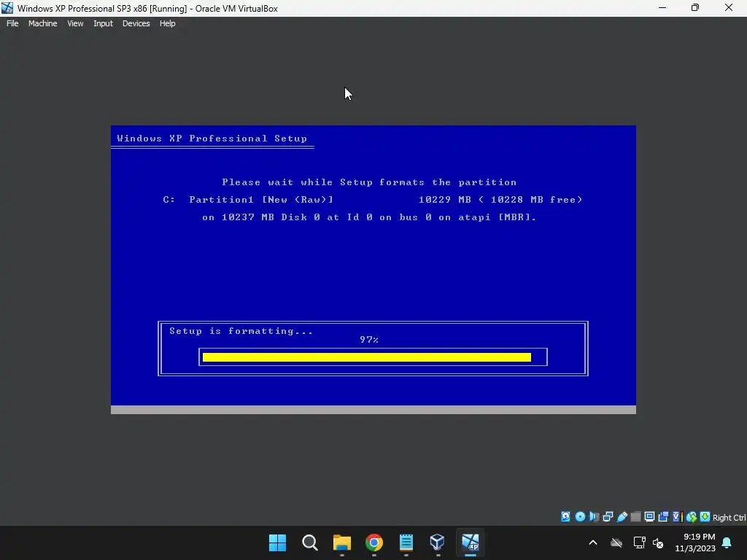Viewport: 747px width, 560px height.
Task: Click the recording indicator icon
Action: (663, 517)
